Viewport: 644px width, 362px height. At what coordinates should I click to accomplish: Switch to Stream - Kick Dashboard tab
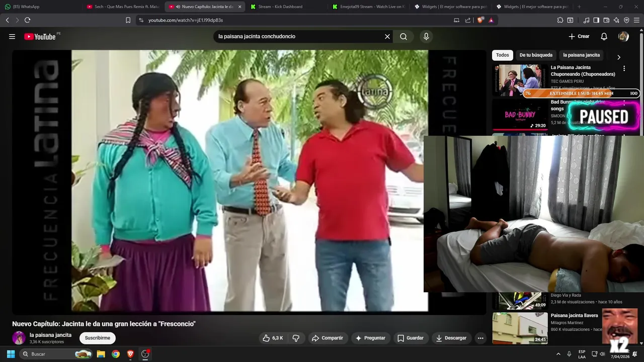286,7
